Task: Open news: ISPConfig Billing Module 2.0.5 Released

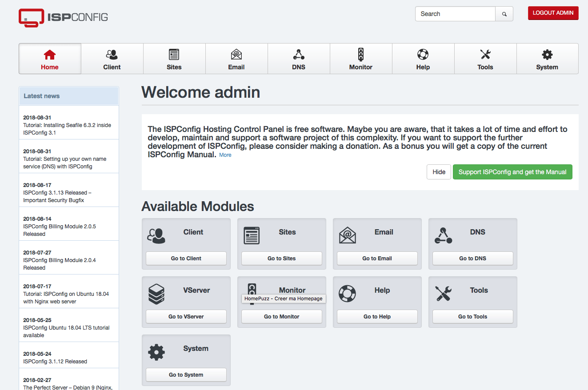Action: click(60, 230)
